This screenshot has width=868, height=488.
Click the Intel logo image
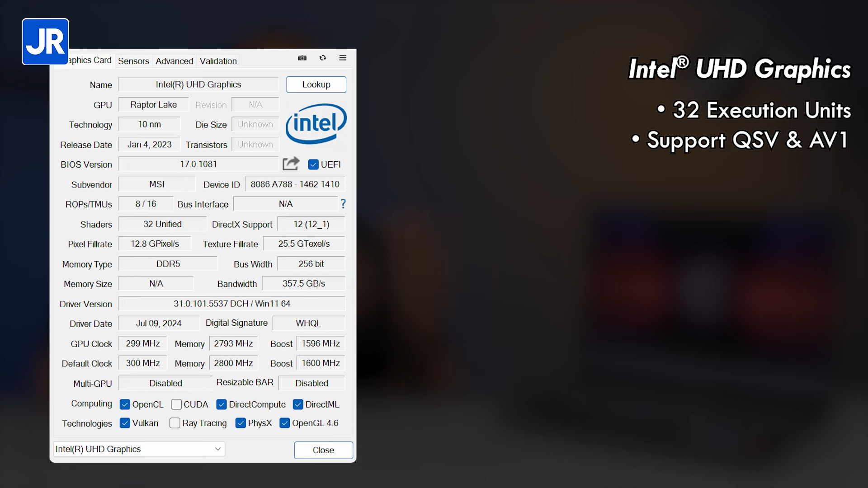(316, 123)
